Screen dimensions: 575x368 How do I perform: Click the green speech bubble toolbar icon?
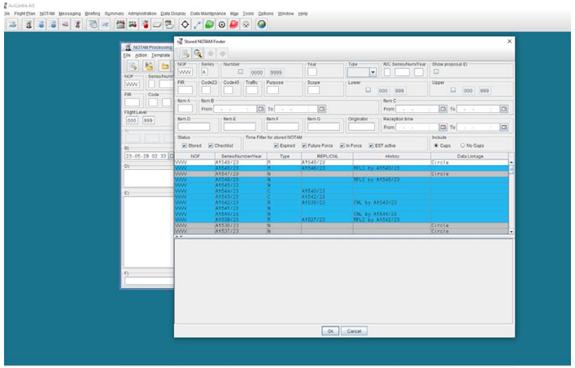[209, 25]
